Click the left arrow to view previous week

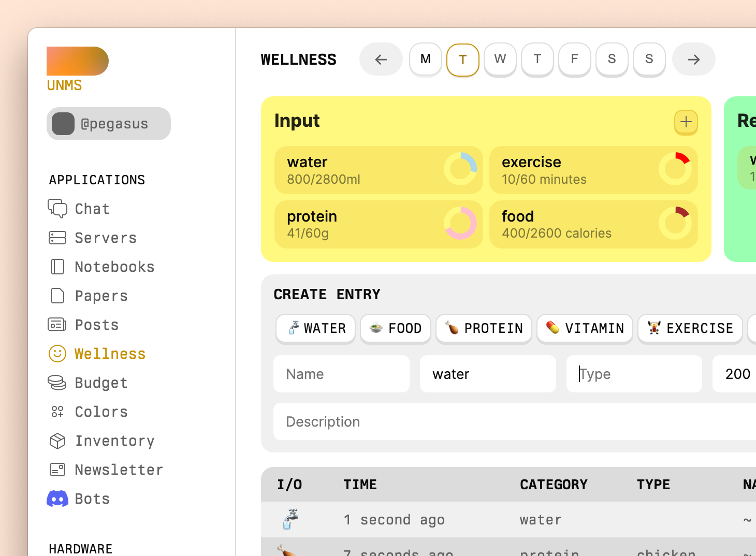[381, 59]
